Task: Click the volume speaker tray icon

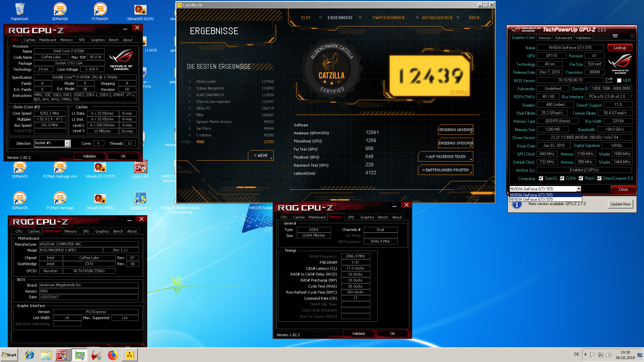Action: (609, 355)
